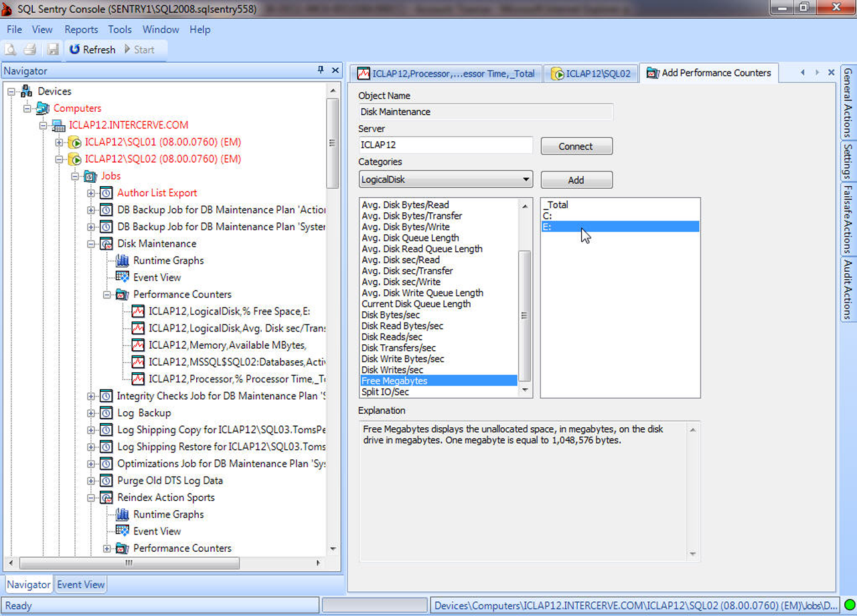The image size is (857, 616).
Task: Click Event View icon under Reindex Action Sports
Action: tap(122, 531)
